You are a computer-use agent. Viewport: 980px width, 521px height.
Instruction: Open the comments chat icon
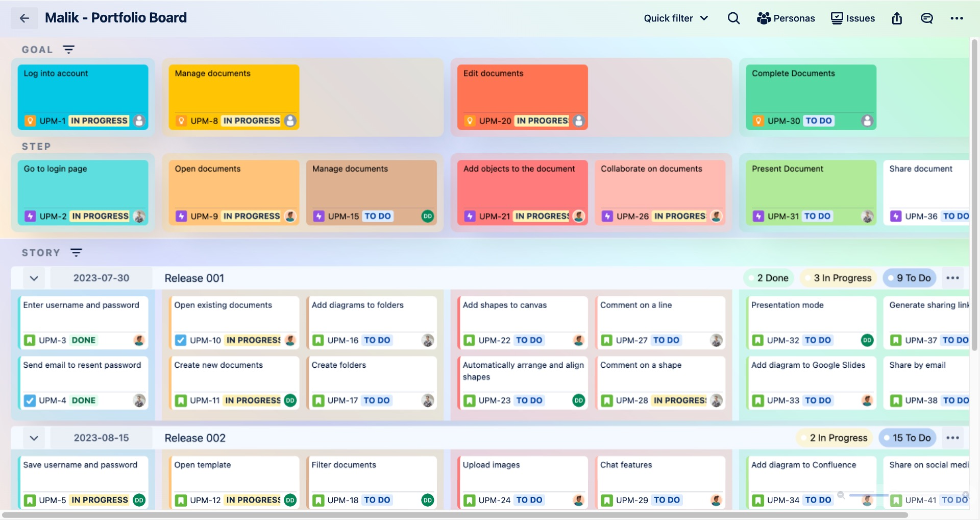coord(926,18)
